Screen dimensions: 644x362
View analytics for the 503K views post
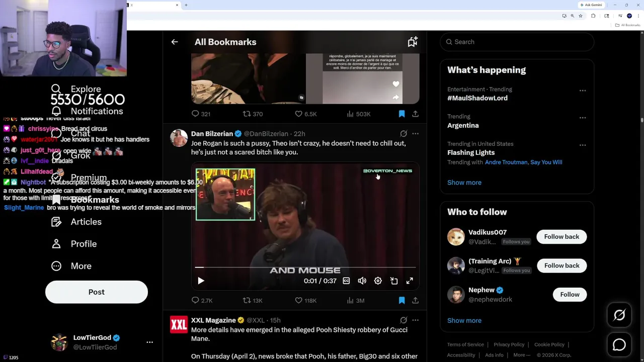tap(359, 114)
